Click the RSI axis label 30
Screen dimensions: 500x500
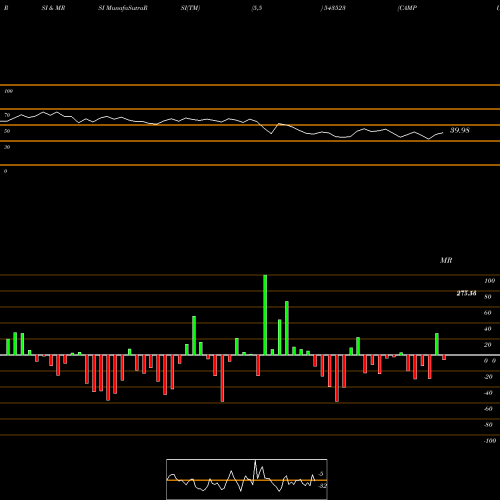point(7,147)
